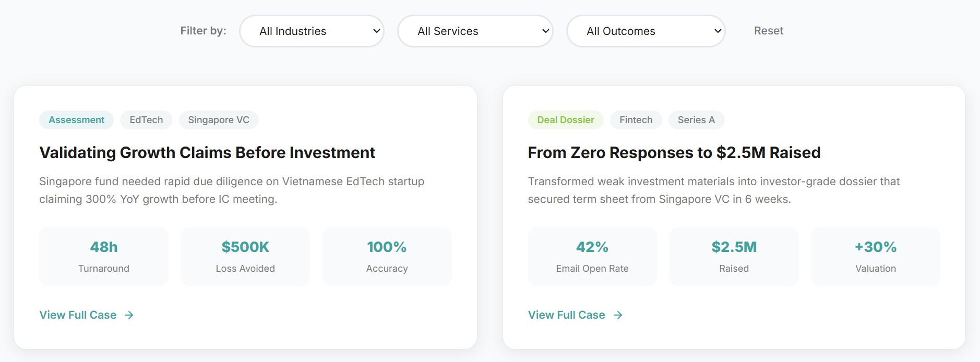Select the Deal Dossier tag
This screenshot has height=362, width=980.
pos(566,120)
